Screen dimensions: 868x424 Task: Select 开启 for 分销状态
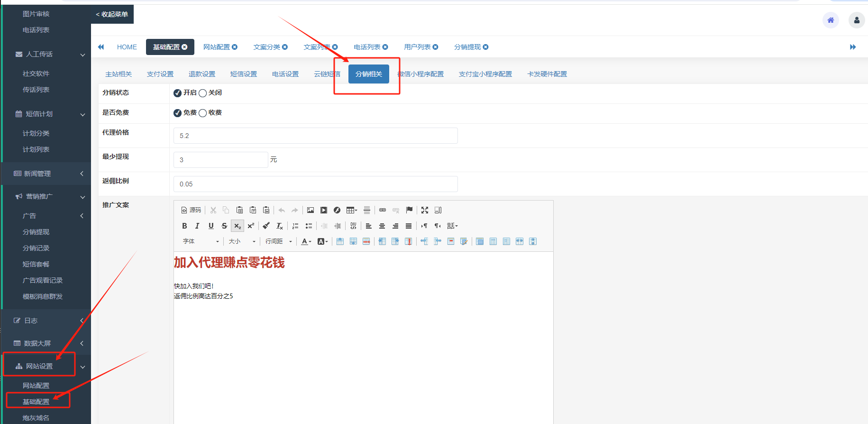(177, 93)
